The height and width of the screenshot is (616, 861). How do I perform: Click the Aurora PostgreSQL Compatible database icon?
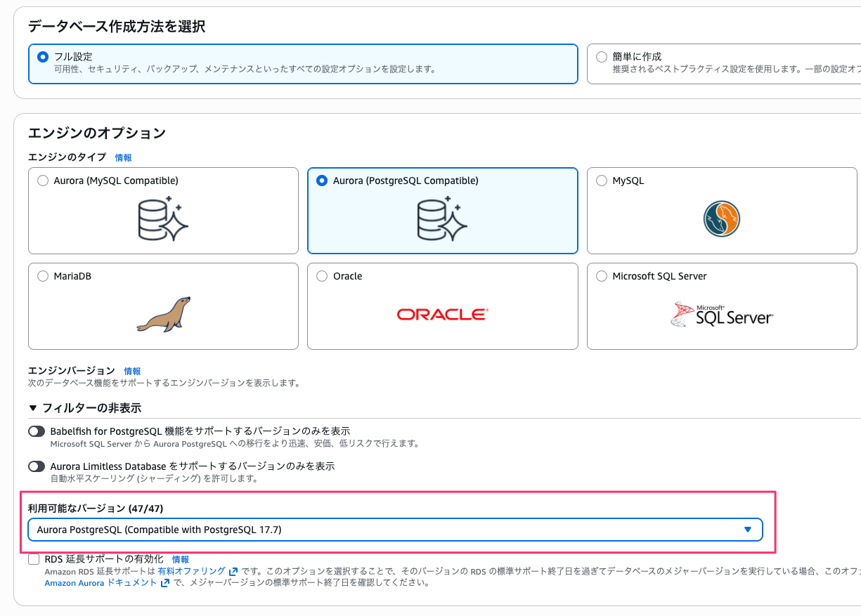[x=442, y=218]
